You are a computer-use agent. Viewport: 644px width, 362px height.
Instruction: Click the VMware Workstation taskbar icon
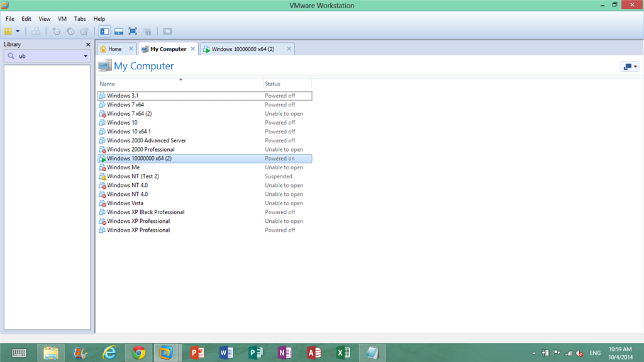pyautogui.click(x=166, y=353)
